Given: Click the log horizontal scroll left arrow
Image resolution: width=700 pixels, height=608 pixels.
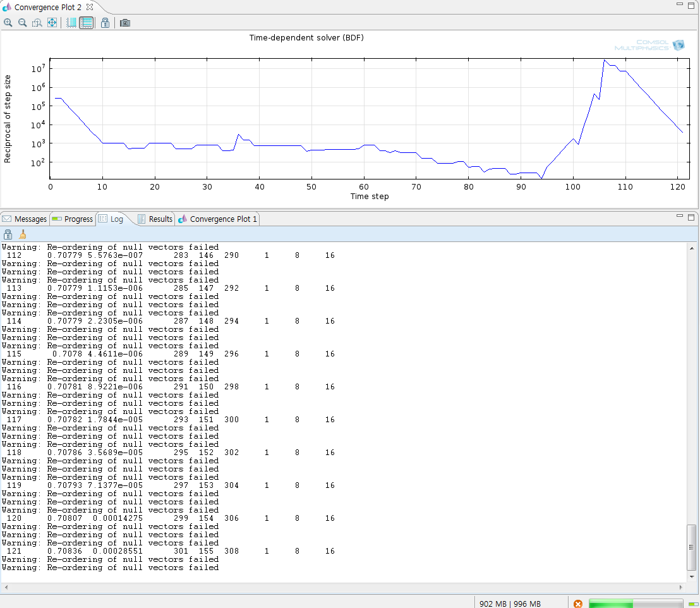Looking at the screenshot, I should tap(6, 587).
